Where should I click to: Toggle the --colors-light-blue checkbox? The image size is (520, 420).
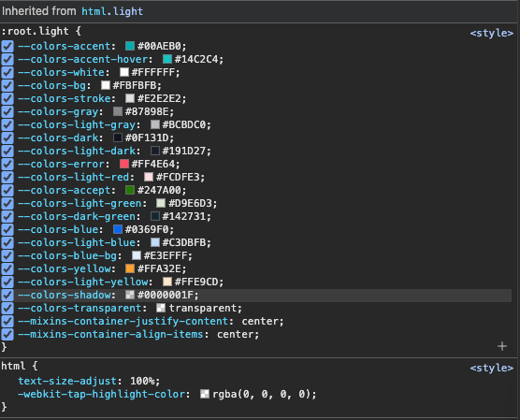pyautogui.click(x=7, y=243)
